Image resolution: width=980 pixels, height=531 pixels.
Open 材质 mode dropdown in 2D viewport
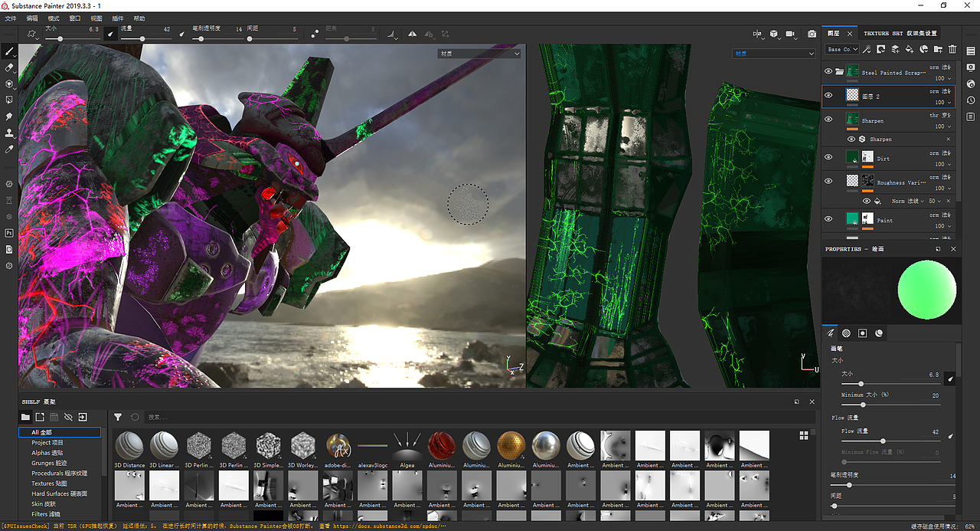pyautogui.click(x=774, y=54)
